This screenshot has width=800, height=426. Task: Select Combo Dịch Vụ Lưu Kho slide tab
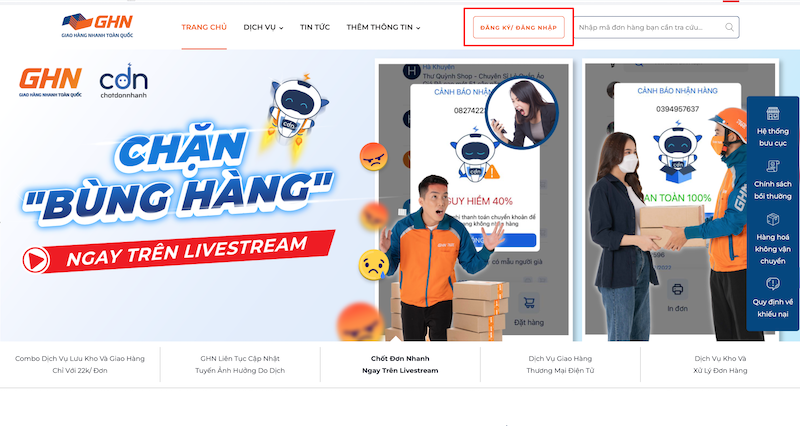(x=80, y=364)
